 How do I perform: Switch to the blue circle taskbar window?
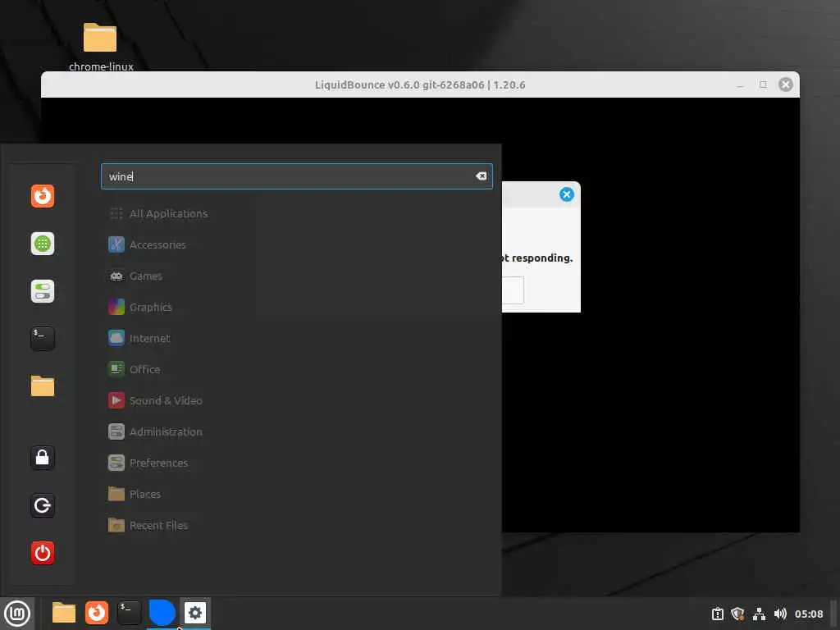click(162, 613)
